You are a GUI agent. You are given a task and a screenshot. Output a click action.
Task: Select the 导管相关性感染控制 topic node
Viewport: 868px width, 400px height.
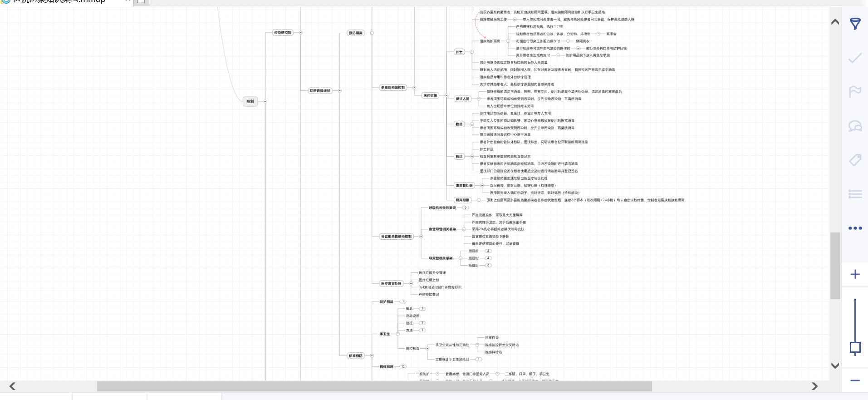[x=397, y=237]
